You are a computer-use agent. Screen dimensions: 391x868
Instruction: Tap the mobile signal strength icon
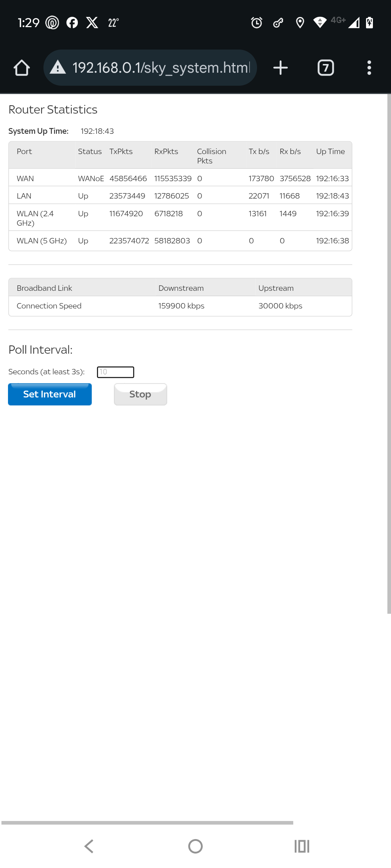pyautogui.click(x=354, y=23)
